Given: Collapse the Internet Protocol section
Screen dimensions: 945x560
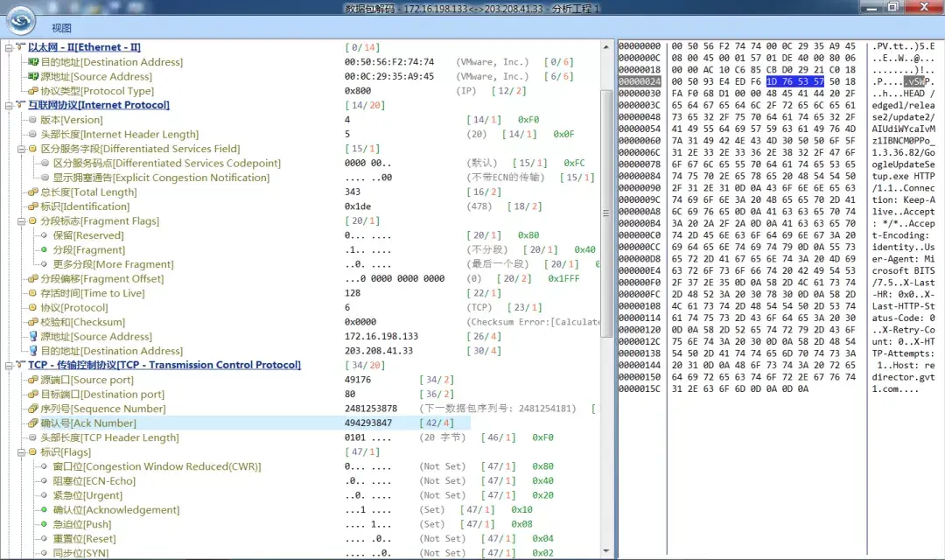Looking at the screenshot, I should point(9,105).
